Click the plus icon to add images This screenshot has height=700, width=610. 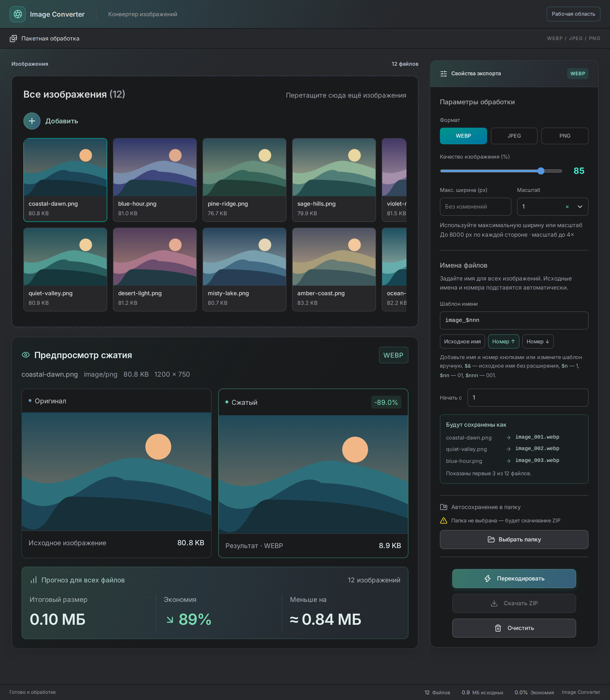pyautogui.click(x=32, y=121)
